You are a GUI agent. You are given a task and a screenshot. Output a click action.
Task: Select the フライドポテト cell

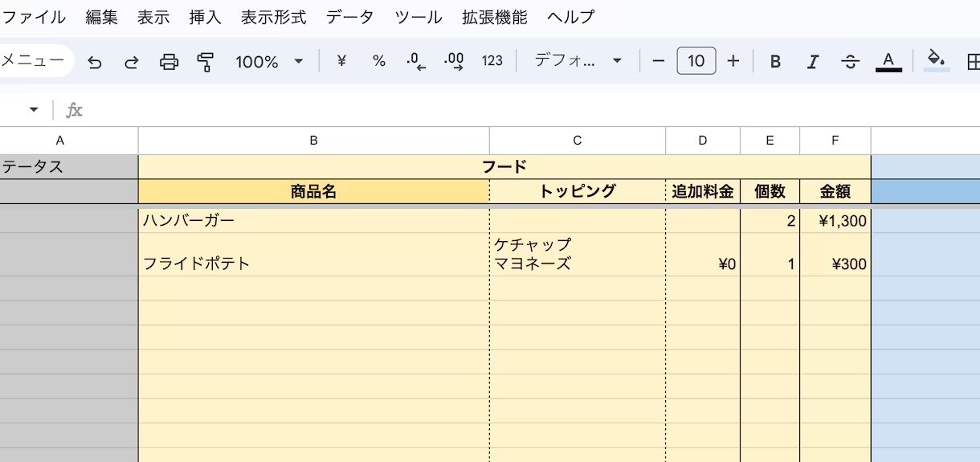coord(314,255)
